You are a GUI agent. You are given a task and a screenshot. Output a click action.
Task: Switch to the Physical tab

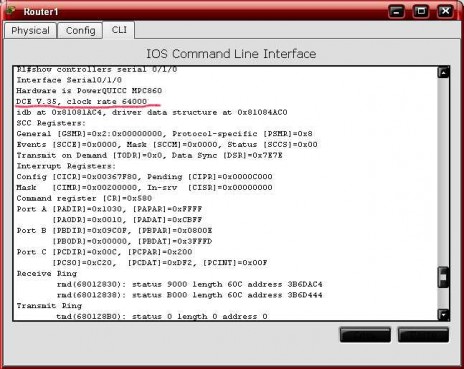[x=30, y=31]
